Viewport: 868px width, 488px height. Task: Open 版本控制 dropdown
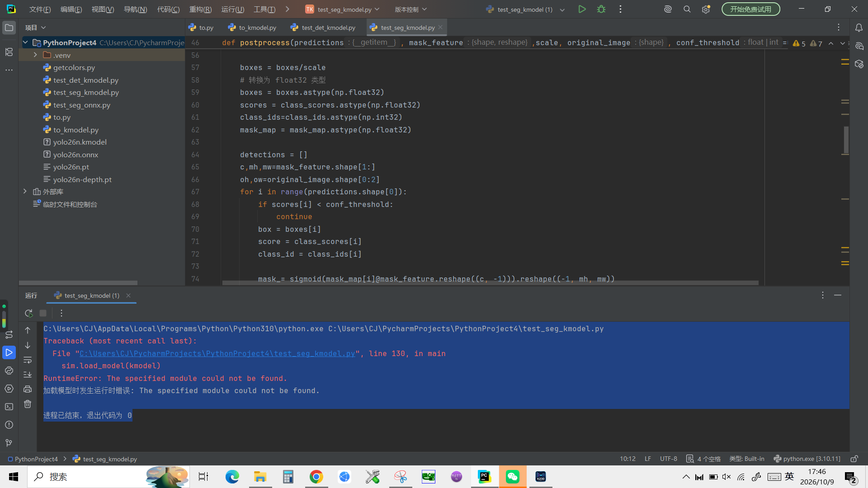click(410, 9)
